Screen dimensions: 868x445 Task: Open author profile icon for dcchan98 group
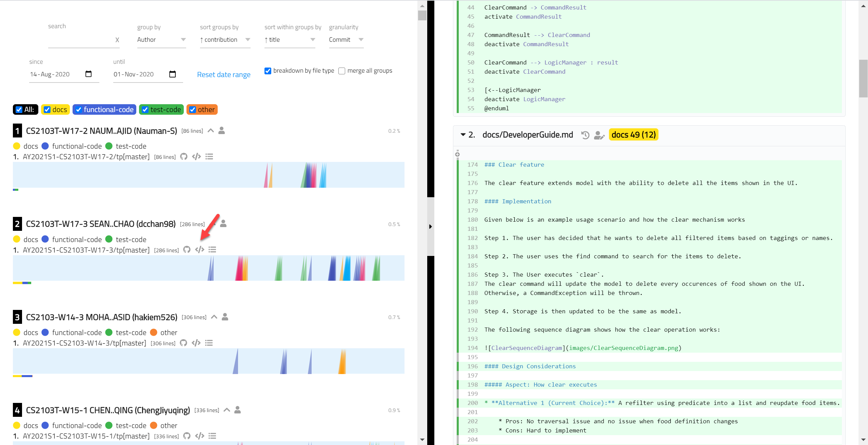pos(223,224)
